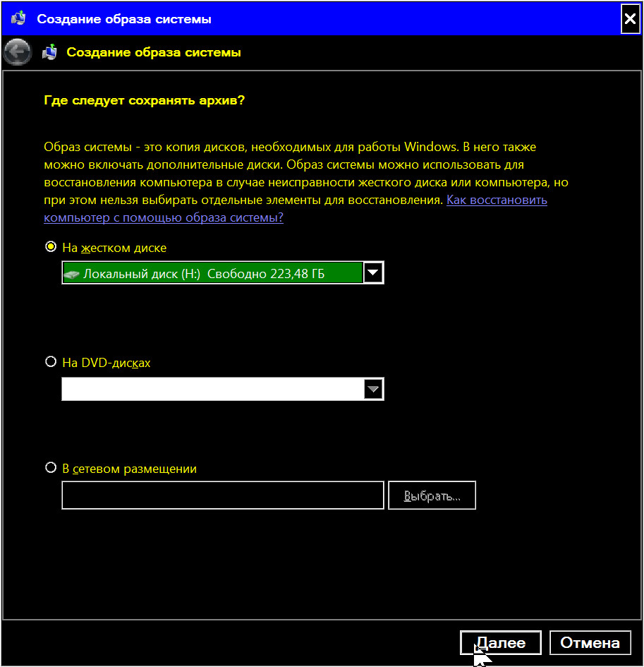The image size is (644, 667).
Task: Cancel the wizard with the Отмена button
Action: [590, 643]
